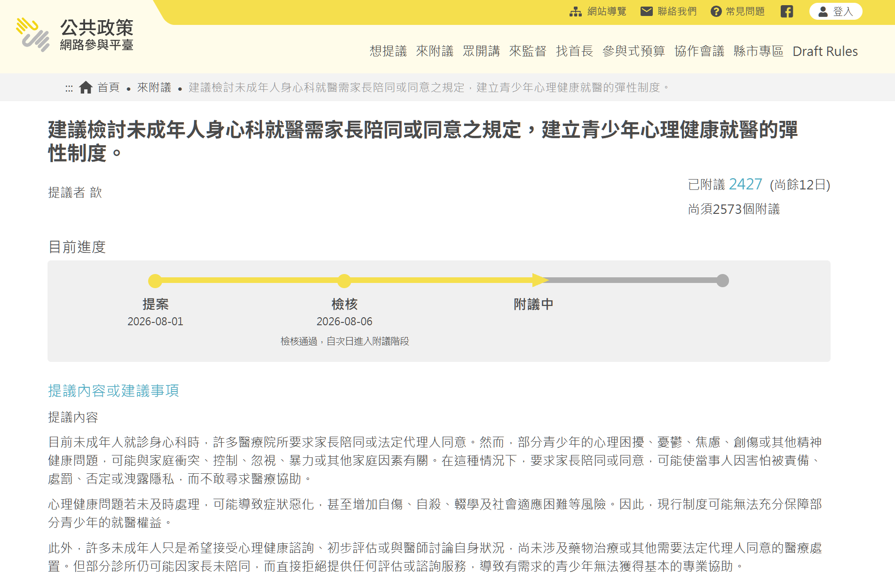Image resolution: width=895 pixels, height=588 pixels.
Task: Click the gray final stage timeline dot
Action: (723, 281)
